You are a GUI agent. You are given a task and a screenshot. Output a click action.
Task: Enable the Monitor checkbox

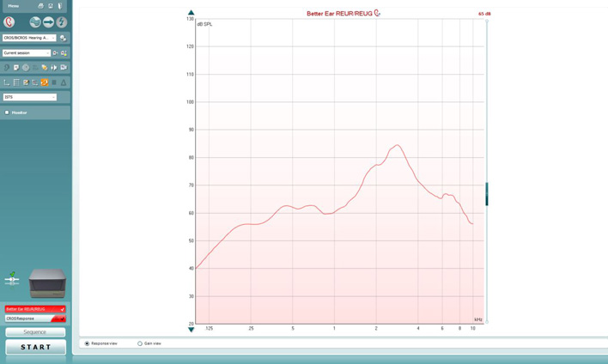click(7, 112)
